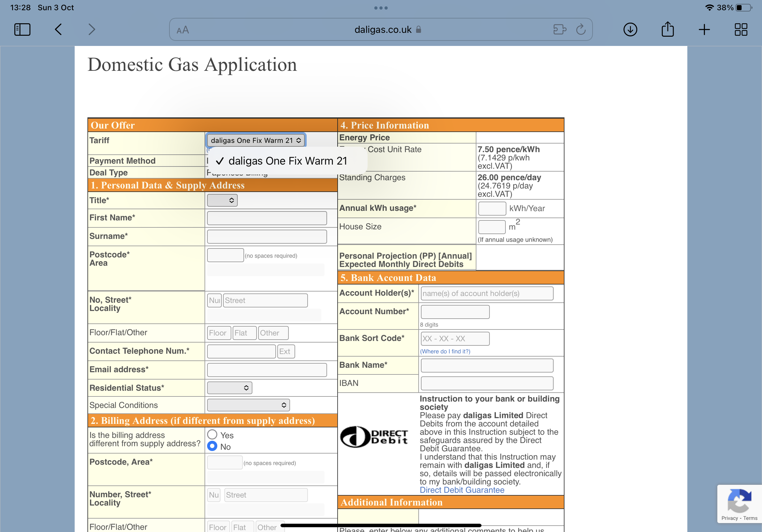Click the 'Domestic Gas Application' heading
Screen dimensions: 762x532
pyautogui.click(x=192, y=65)
